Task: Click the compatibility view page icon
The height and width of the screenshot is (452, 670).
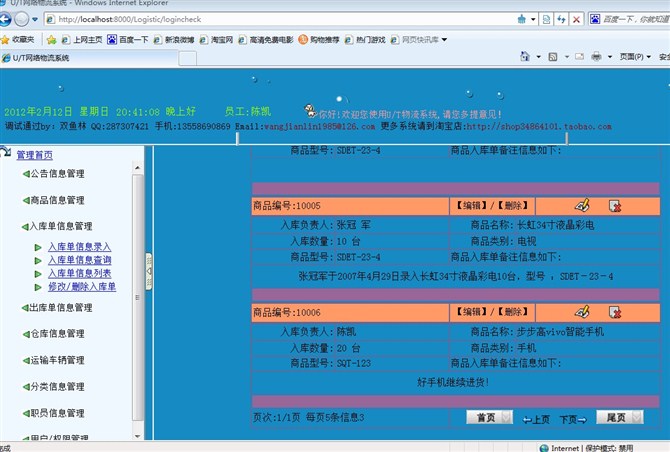Action: click(x=546, y=19)
